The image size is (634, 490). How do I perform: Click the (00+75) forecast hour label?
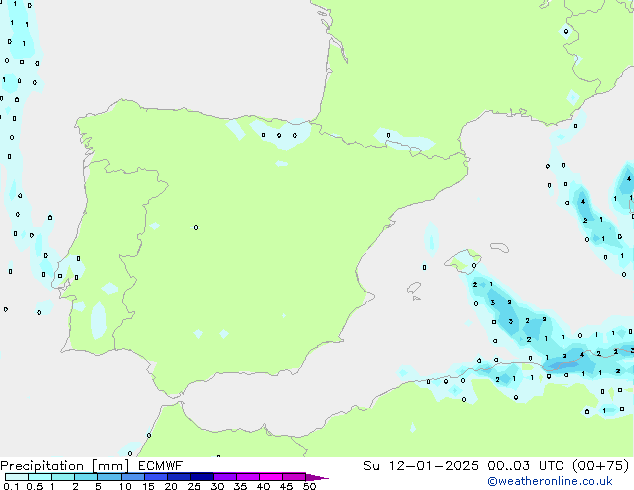[x=603, y=465]
